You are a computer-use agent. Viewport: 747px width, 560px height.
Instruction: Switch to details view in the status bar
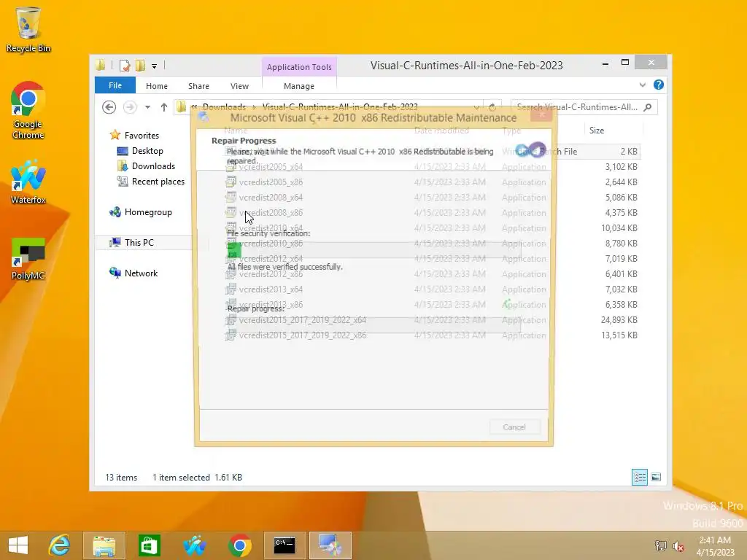click(639, 477)
